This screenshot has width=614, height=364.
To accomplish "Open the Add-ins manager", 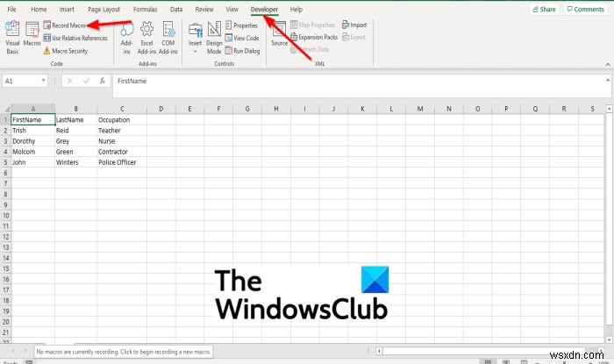I will point(126,38).
